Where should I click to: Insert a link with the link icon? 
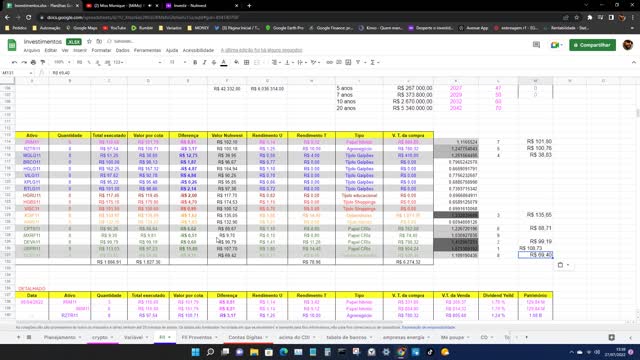(x=329, y=62)
